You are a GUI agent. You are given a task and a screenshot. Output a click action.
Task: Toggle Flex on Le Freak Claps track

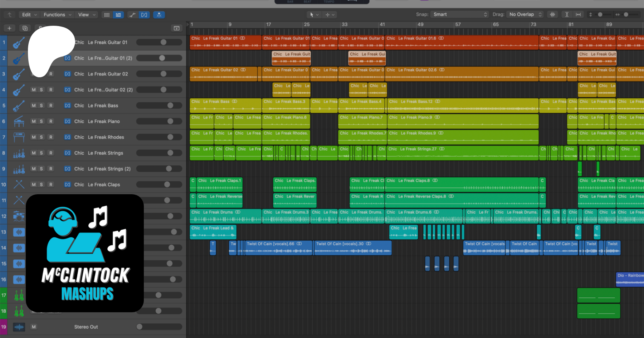point(67,185)
